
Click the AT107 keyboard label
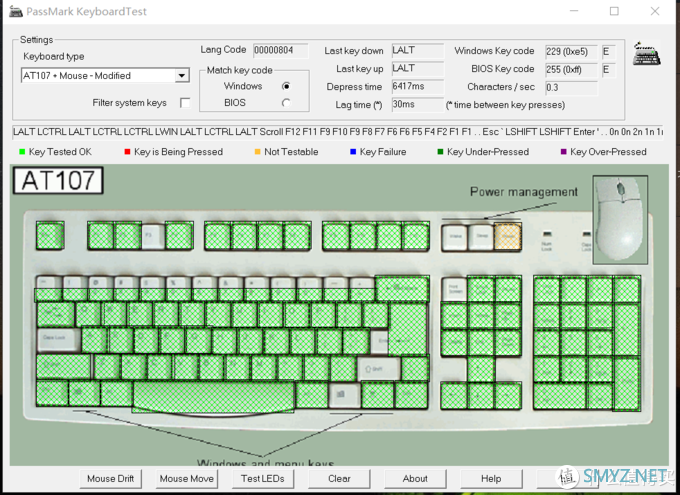[58, 180]
